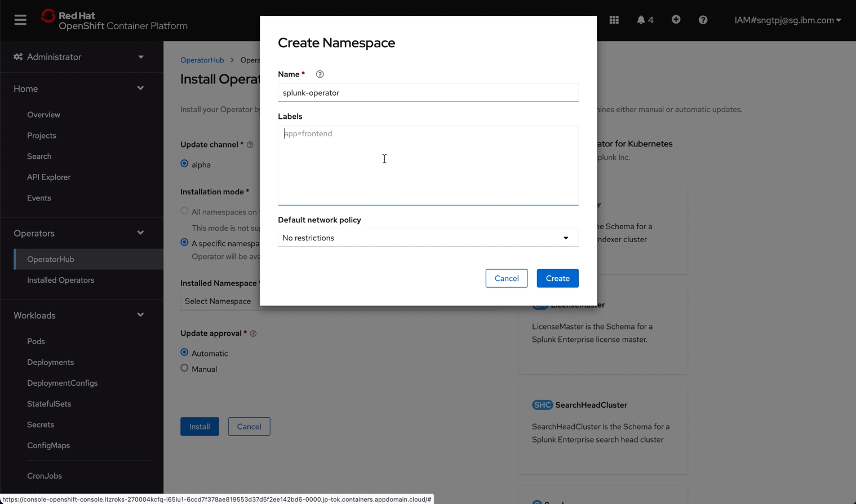Image resolution: width=856 pixels, height=504 pixels.
Task: Open Installed Operators in sidebar
Action: (60, 280)
